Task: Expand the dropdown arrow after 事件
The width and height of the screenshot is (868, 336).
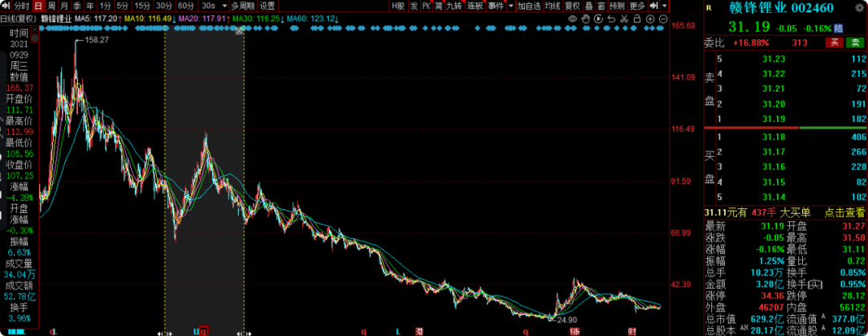Action: pyautogui.click(x=510, y=6)
